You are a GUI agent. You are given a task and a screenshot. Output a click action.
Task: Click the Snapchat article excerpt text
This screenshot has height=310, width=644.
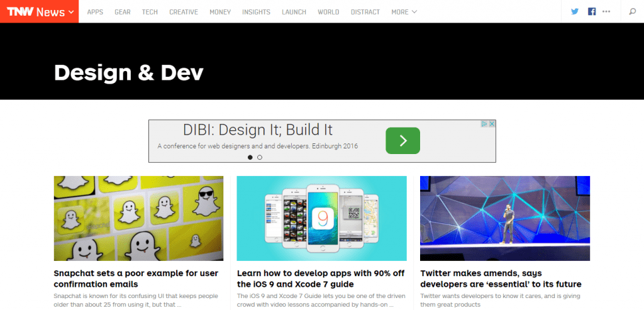[x=136, y=300]
